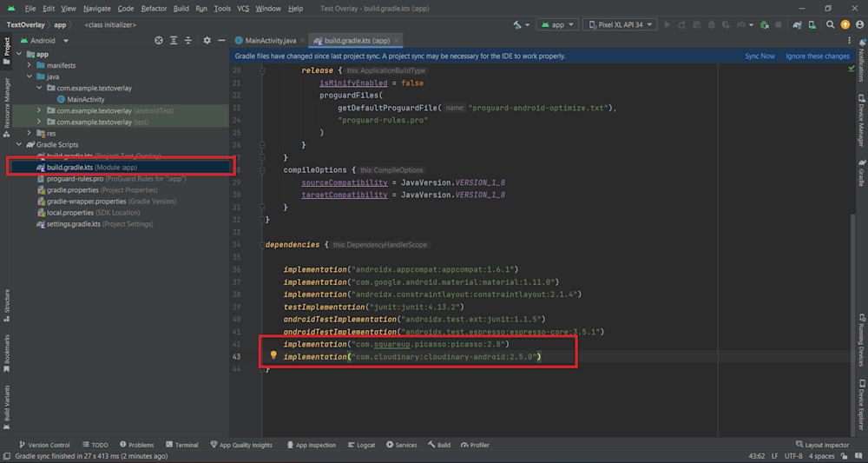Open the Navigate menu
Screen dimensions: 868x463
click(97, 9)
